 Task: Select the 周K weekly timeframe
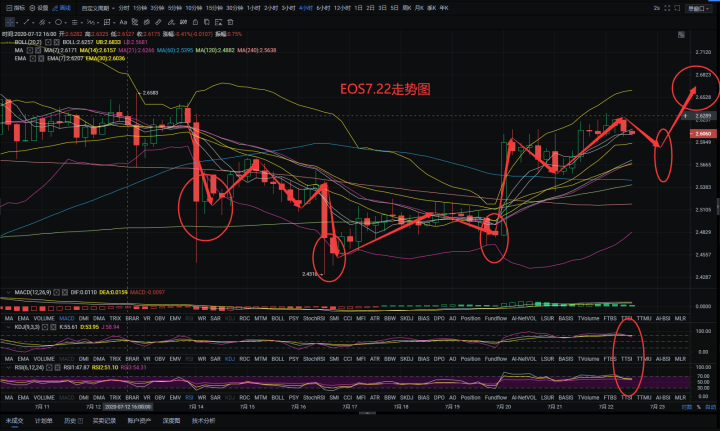pos(407,8)
